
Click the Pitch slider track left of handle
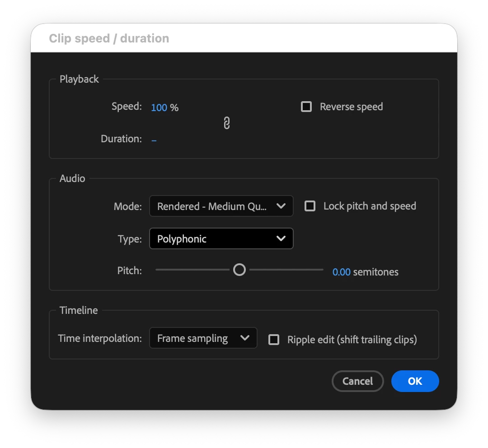(192, 270)
